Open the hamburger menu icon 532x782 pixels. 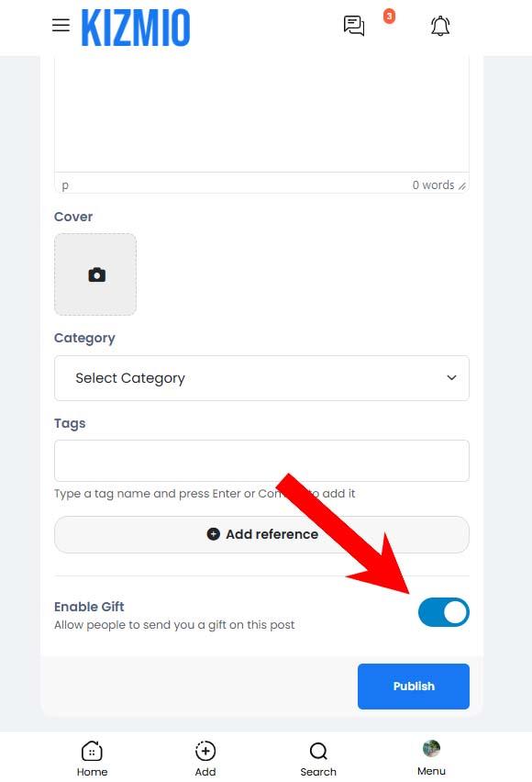(x=61, y=25)
